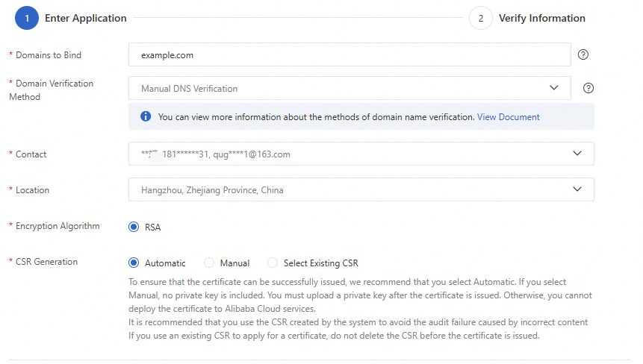Click the Contact field label
The width and height of the screenshot is (643, 364).
(x=31, y=154)
